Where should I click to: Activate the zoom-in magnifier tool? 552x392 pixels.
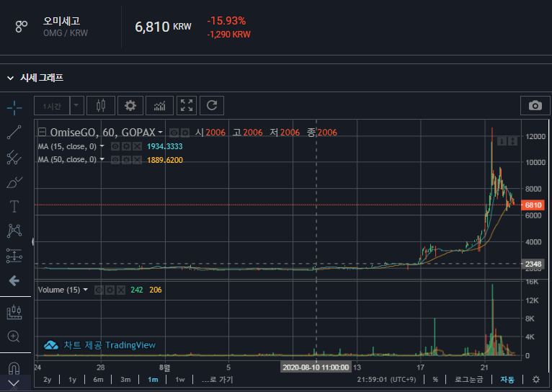[14, 337]
